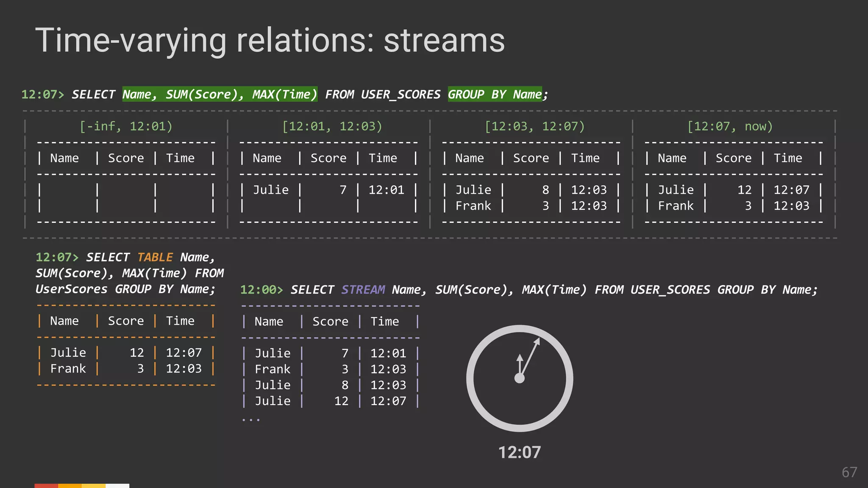Click the '[12:01, 12:03)' interval header
Image resolution: width=868 pixels, height=488 pixels.
click(332, 126)
